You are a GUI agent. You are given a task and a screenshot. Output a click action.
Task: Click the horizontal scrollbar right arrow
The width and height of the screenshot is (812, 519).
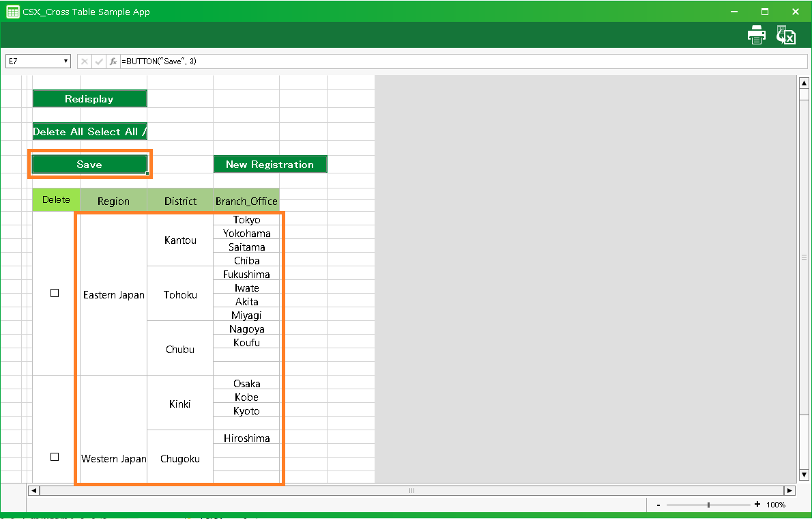789,490
